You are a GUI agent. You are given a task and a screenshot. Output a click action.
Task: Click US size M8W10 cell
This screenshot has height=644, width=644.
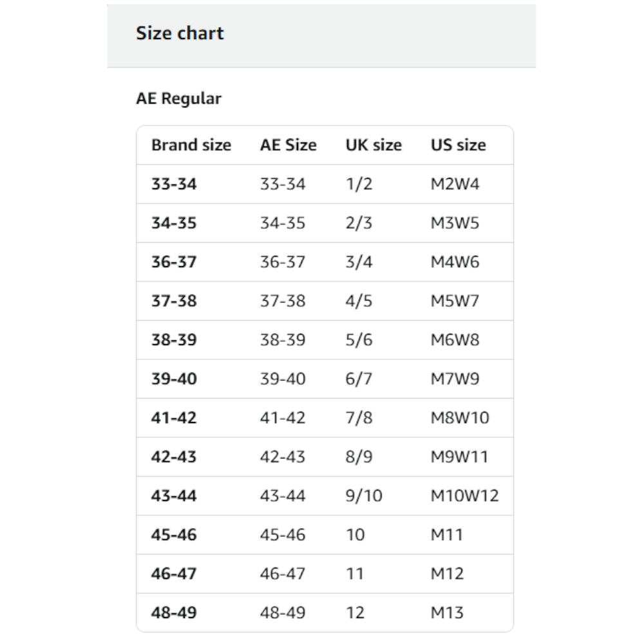pos(460,418)
